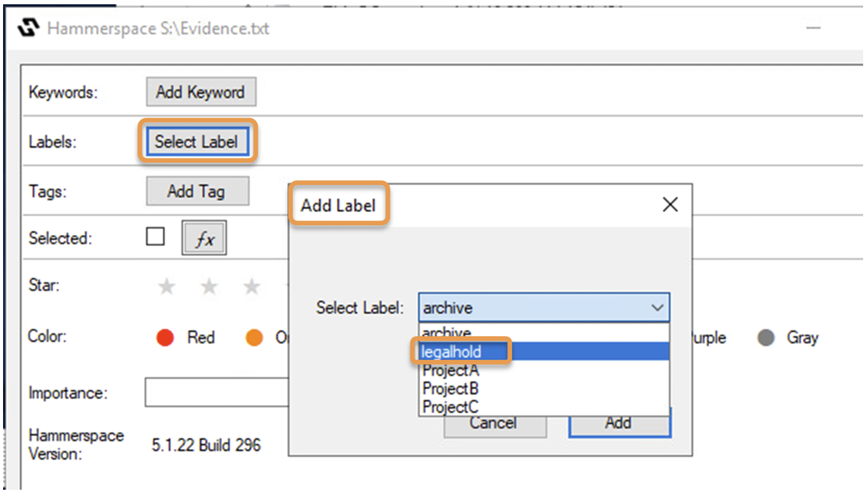The image size is (868, 494).
Task: Click inside the Importance input field
Action: click(217, 392)
